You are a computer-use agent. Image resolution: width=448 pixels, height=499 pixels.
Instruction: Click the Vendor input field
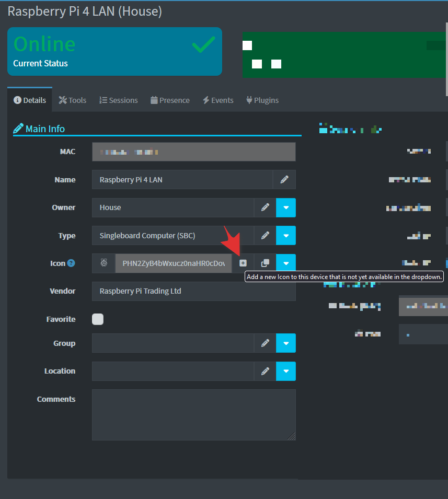coord(193,291)
